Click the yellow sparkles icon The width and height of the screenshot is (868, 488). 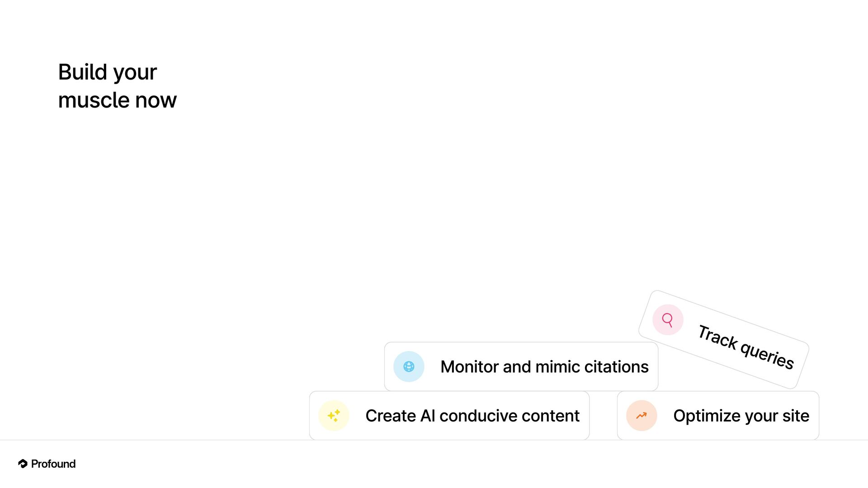point(334,415)
